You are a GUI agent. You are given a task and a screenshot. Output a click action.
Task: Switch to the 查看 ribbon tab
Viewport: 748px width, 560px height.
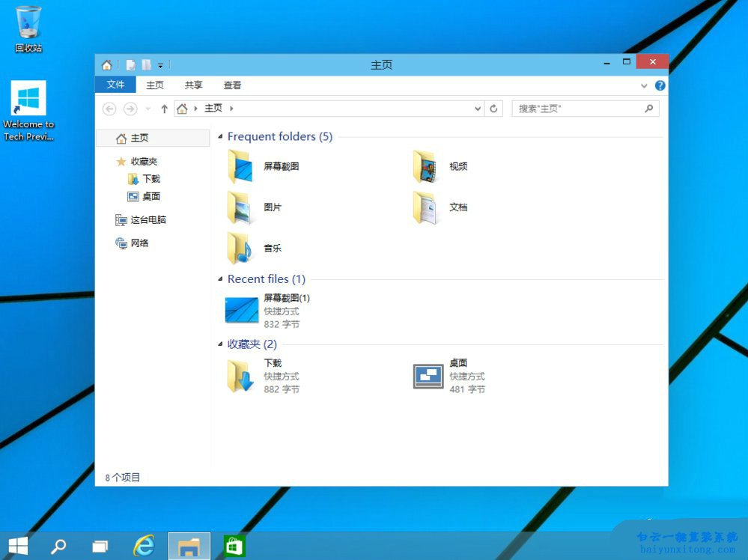point(232,85)
